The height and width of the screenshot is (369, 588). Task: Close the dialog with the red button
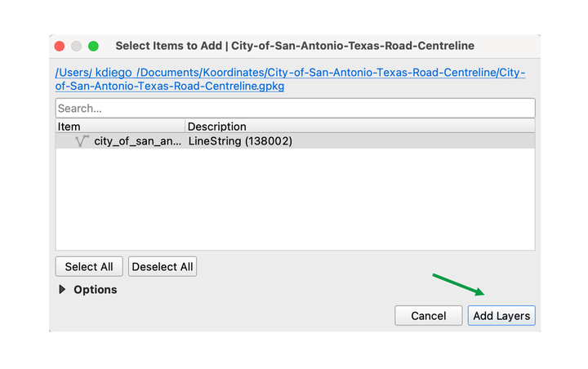pyautogui.click(x=60, y=46)
